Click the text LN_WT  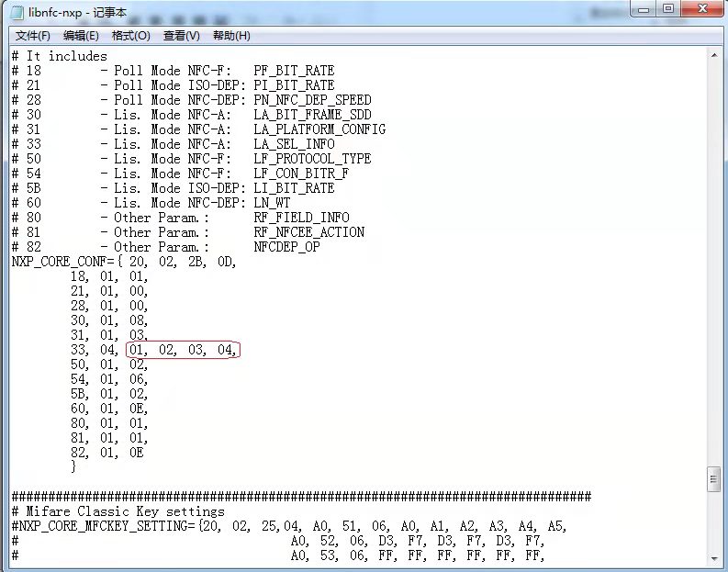click(x=272, y=203)
